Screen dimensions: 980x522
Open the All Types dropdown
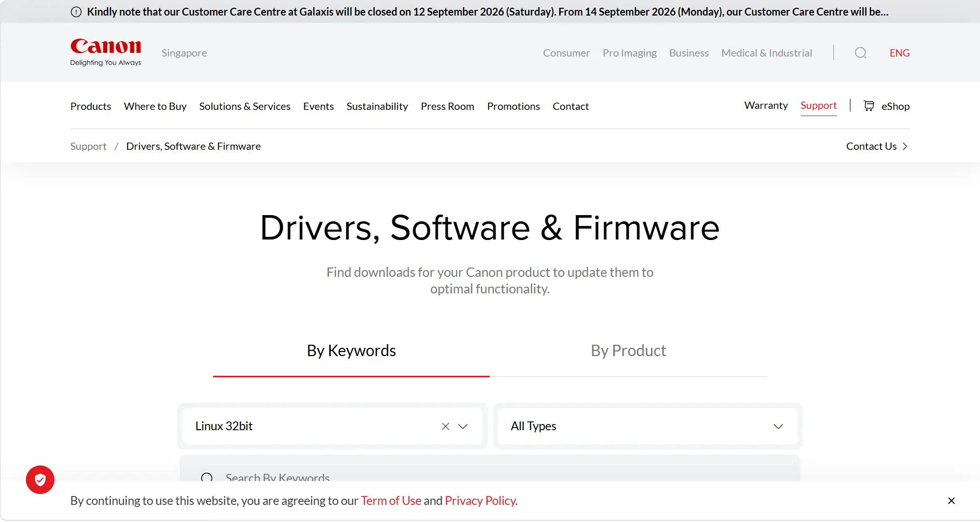[647, 426]
